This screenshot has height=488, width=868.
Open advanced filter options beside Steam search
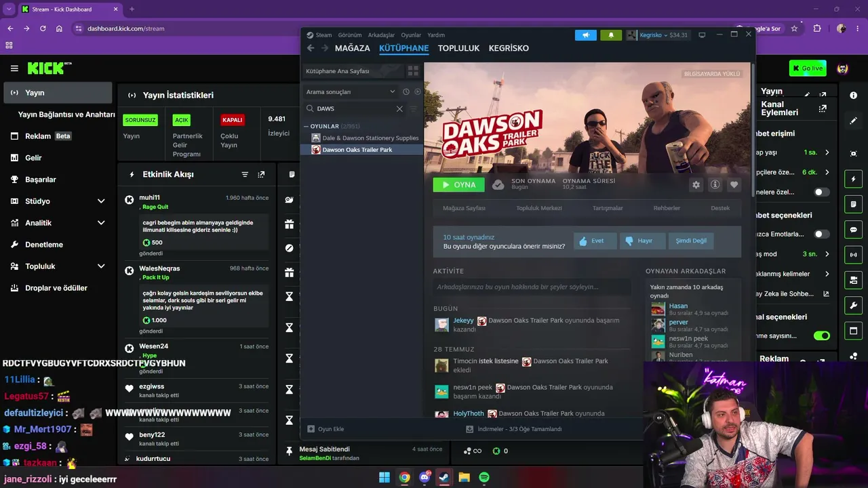[413, 108]
